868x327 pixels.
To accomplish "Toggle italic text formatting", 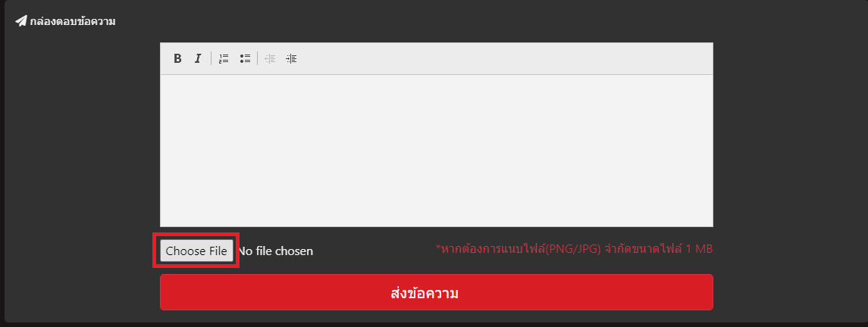I will tap(198, 58).
